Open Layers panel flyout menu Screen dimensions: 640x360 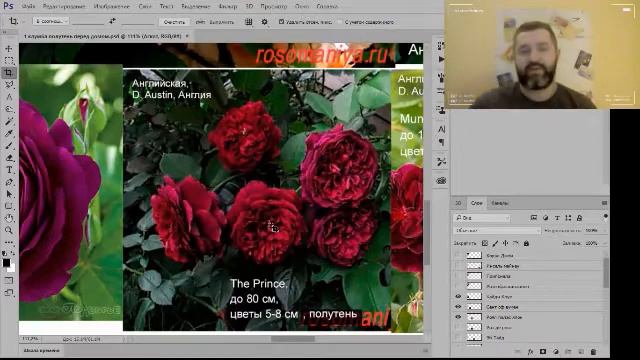pos(604,203)
